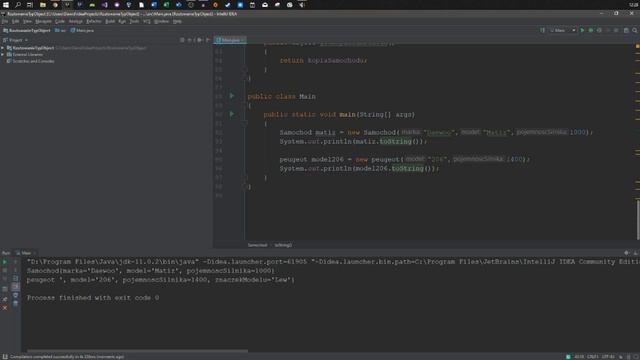Image resolution: width=640 pixels, height=360 pixels.
Task: Open CRLF line separator selector
Action: coord(593,357)
